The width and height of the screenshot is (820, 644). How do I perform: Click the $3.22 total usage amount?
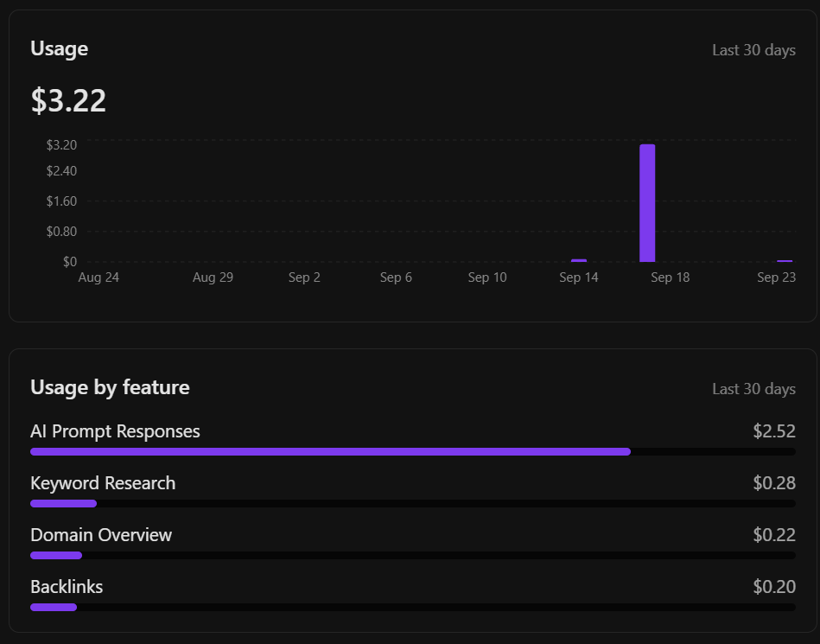(x=68, y=100)
